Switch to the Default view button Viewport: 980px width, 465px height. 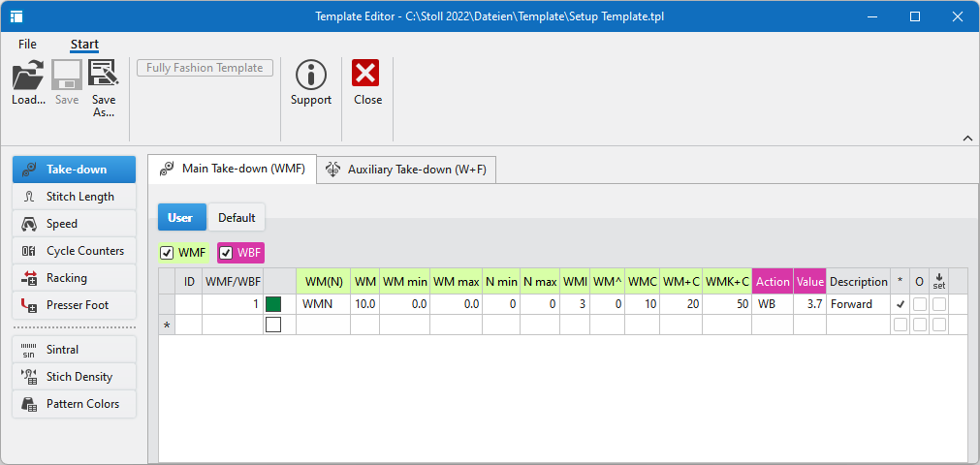[237, 218]
